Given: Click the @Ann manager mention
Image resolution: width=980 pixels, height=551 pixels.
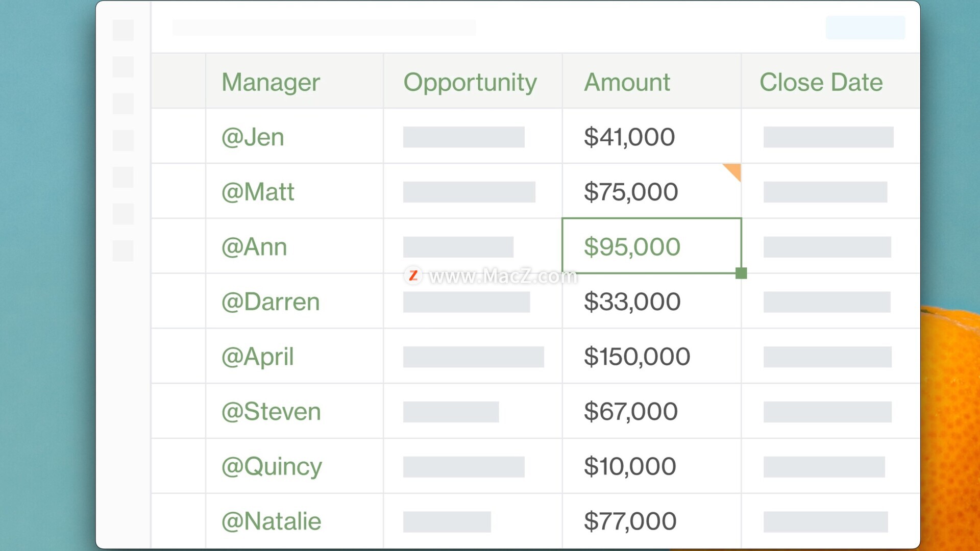Looking at the screenshot, I should tap(254, 247).
